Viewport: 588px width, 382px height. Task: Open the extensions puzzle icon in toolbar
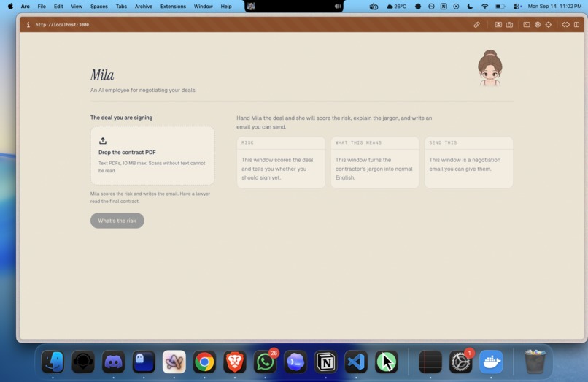(565, 24)
